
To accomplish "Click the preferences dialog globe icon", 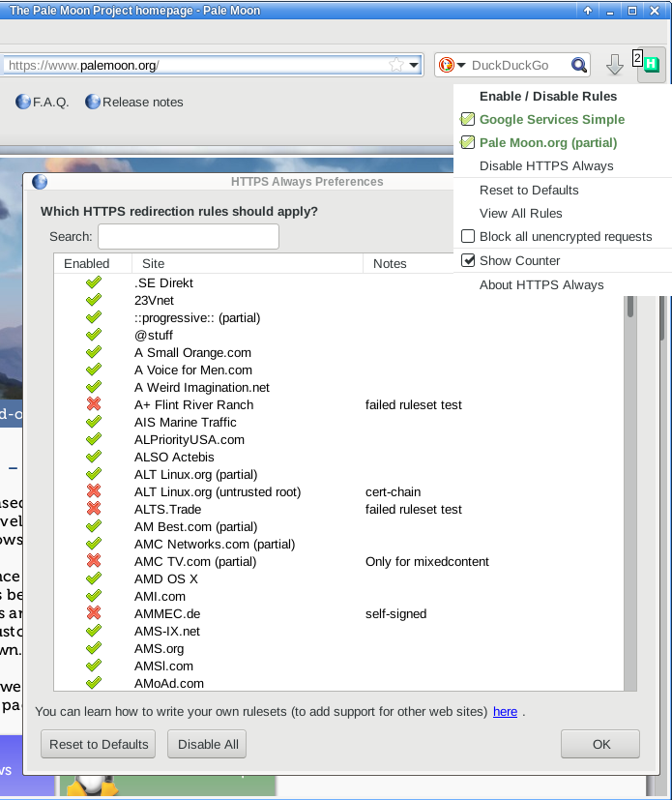I will pos(40,182).
